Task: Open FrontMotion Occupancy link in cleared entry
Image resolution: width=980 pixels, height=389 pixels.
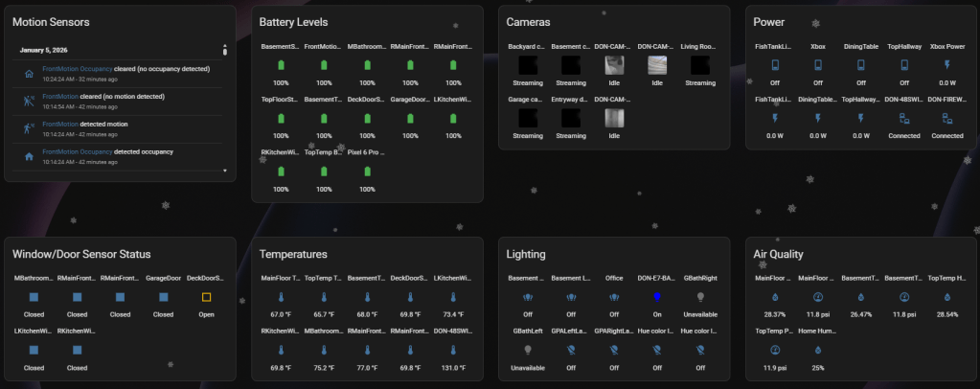Action: 78,69
